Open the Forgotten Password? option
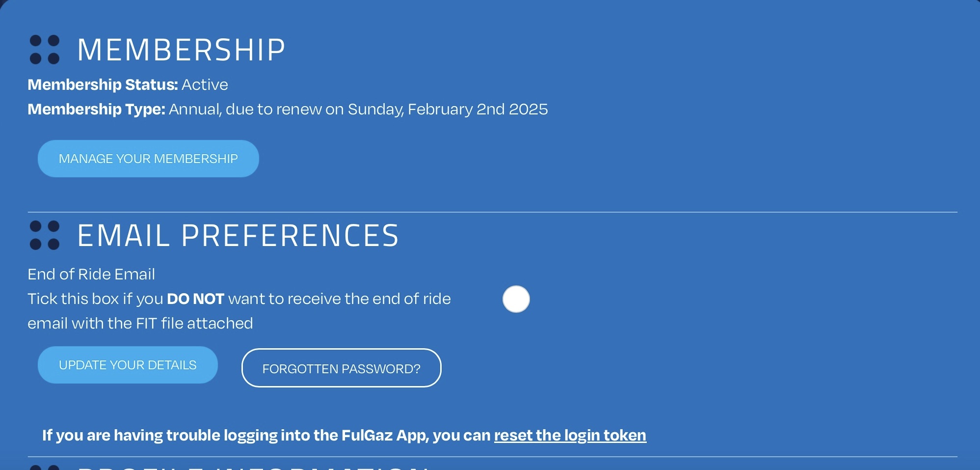 (x=341, y=368)
